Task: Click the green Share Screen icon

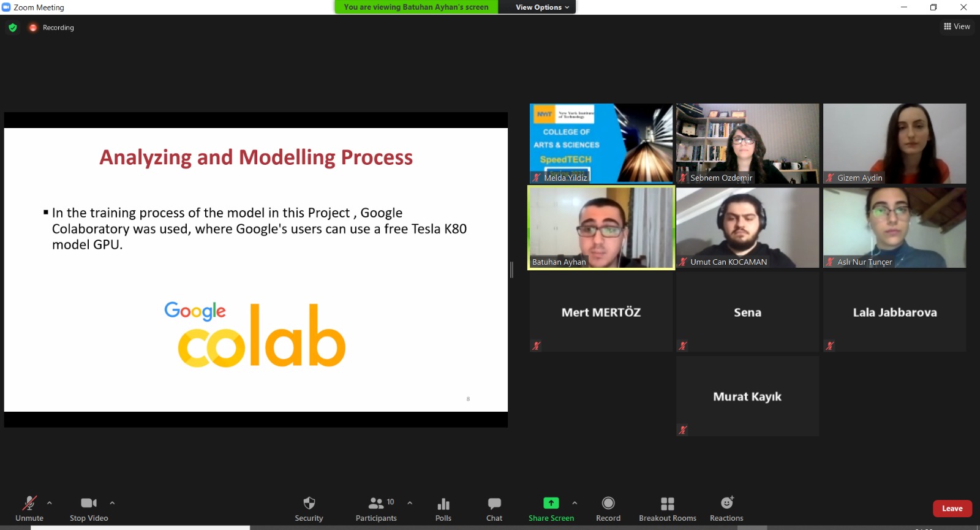Action: coord(551,503)
